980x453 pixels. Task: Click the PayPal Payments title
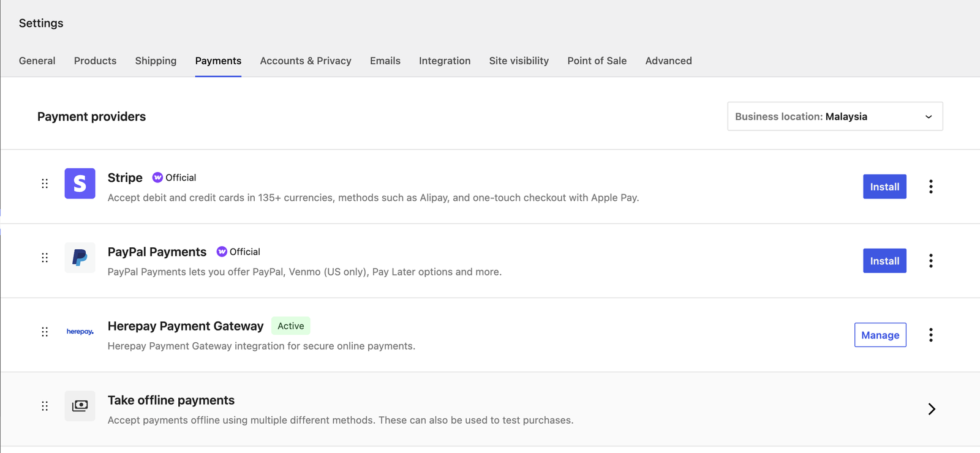point(157,252)
